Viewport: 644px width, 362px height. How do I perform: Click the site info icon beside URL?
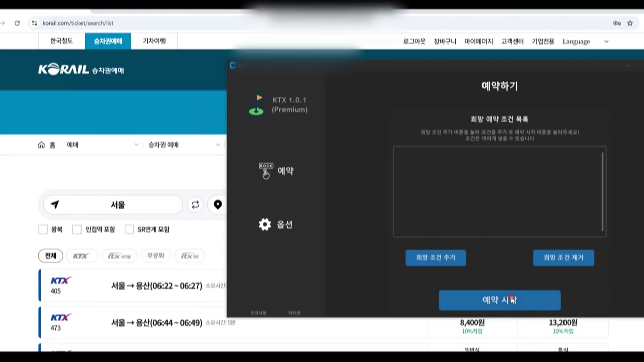tap(34, 23)
